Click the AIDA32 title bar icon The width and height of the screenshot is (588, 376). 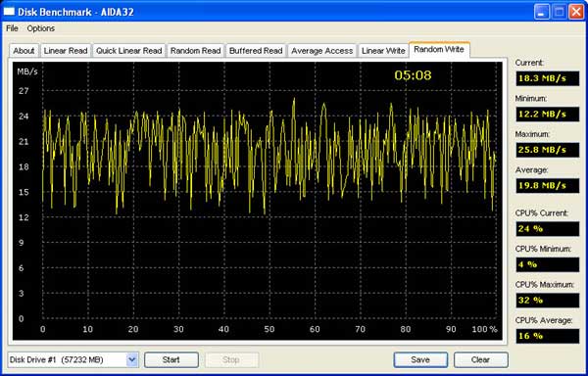(9, 12)
